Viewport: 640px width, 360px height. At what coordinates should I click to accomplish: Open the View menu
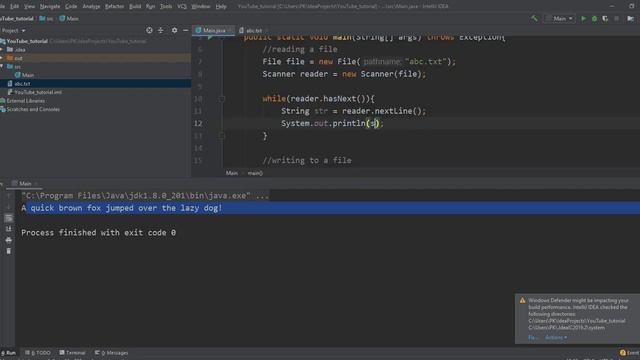click(29, 7)
